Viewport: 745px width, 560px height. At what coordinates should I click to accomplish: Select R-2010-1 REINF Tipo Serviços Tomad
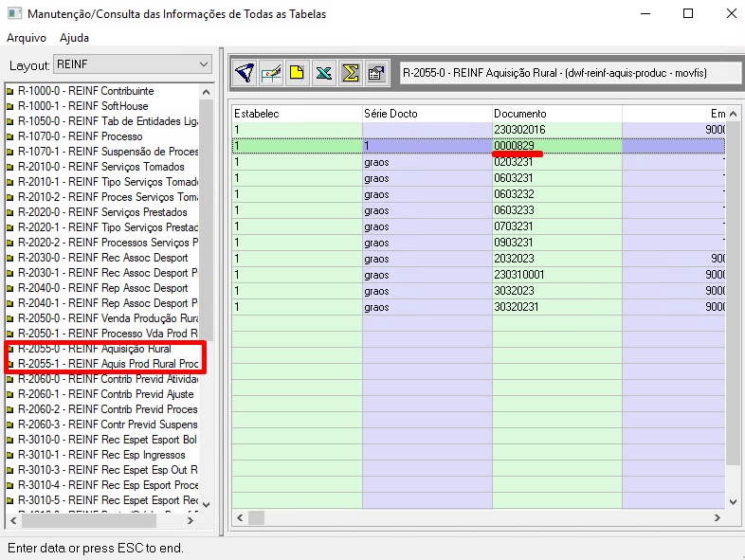[108, 182]
